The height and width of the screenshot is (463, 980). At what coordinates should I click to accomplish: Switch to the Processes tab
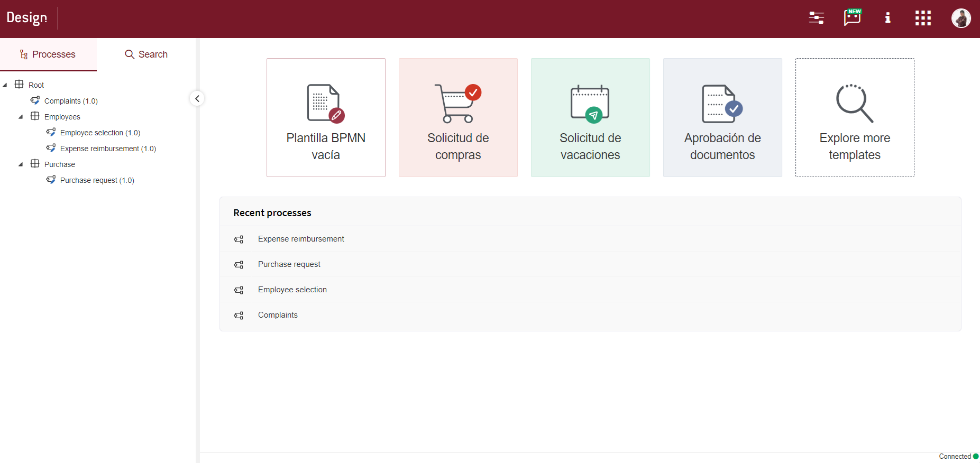click(48, 54)
